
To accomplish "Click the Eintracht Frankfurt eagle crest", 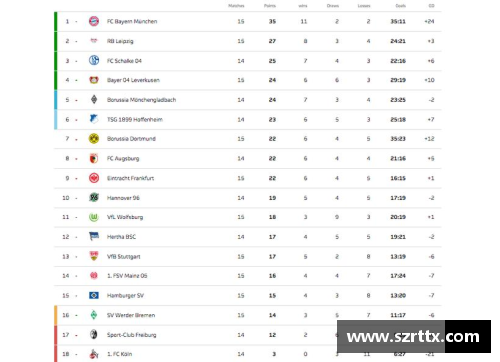I will 94,178.
